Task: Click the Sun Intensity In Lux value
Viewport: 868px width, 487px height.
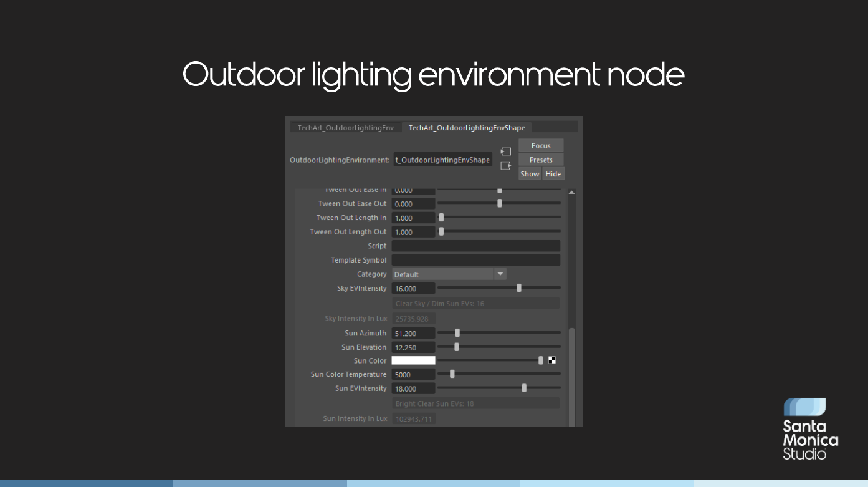Action: (414, 419)
